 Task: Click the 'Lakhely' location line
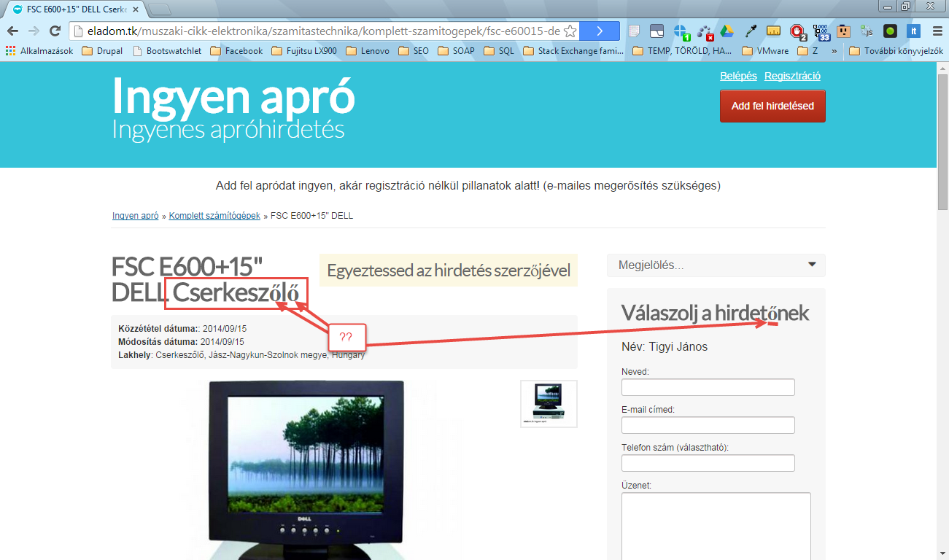click(241, 354)
